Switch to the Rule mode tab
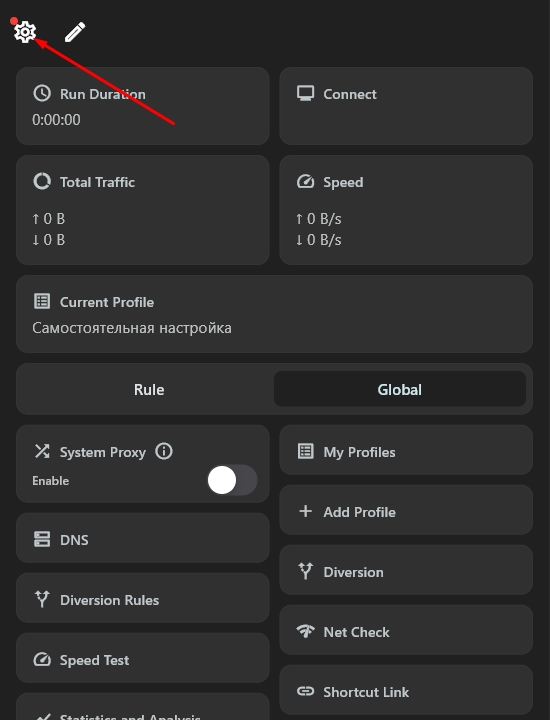 pyautogui.click(x=149, y=389)
